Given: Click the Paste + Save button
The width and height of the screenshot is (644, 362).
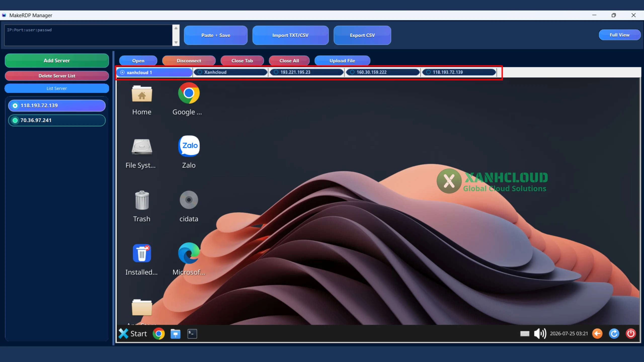Looking at the screenshot, I should 216,35.
